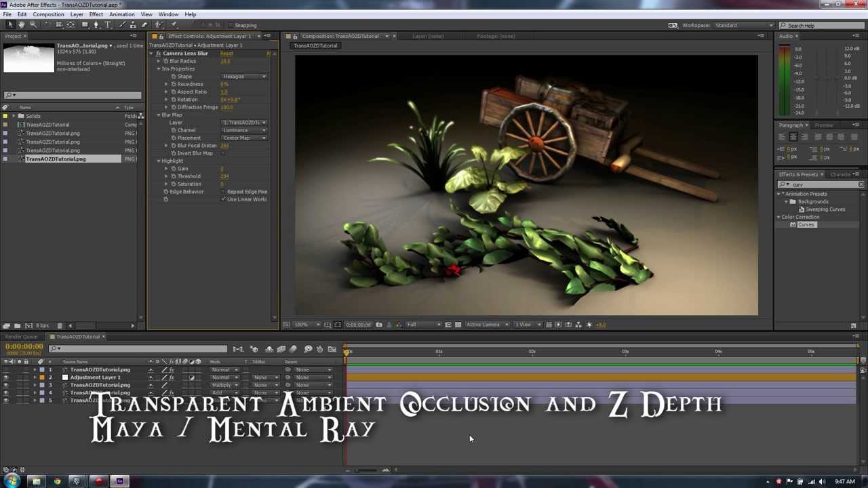Open viewer resolution Full dropdown

click(x=424, y=325)
